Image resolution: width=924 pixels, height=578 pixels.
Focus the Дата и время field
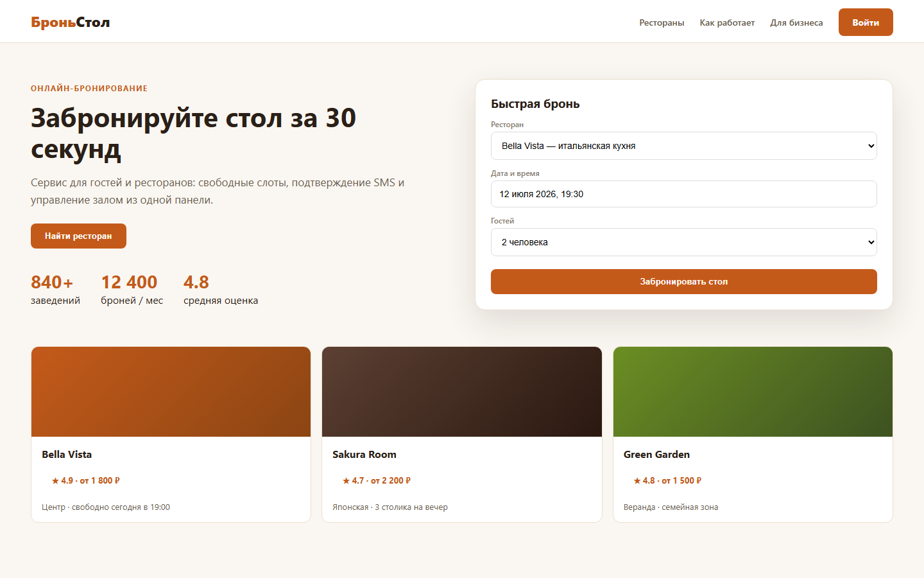click(x=684, y=194)
